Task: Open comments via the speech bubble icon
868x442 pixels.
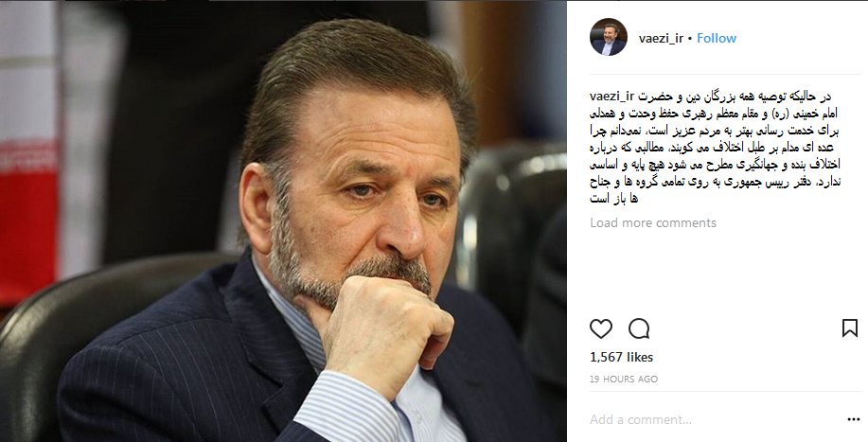Action: (639, 329)
